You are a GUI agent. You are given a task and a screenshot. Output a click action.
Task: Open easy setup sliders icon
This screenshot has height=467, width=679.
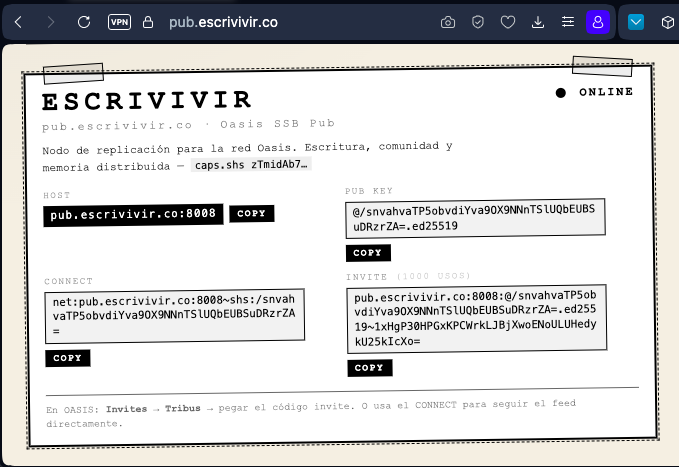(x=568, y=22)
